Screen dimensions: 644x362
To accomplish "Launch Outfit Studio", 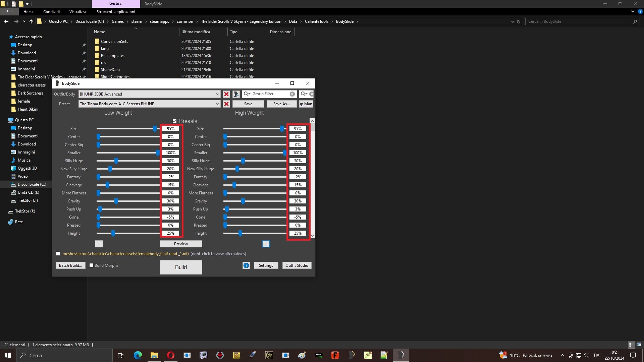I will coord(297,265).
